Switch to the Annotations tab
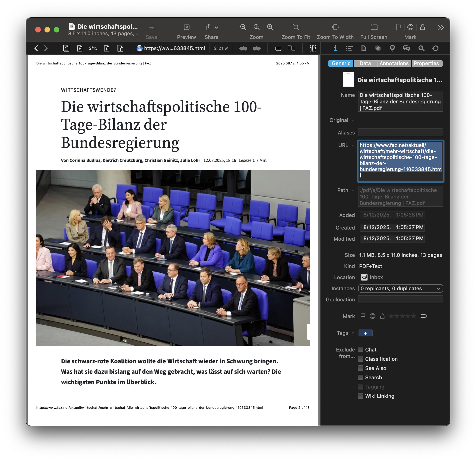 pos(394,64)
